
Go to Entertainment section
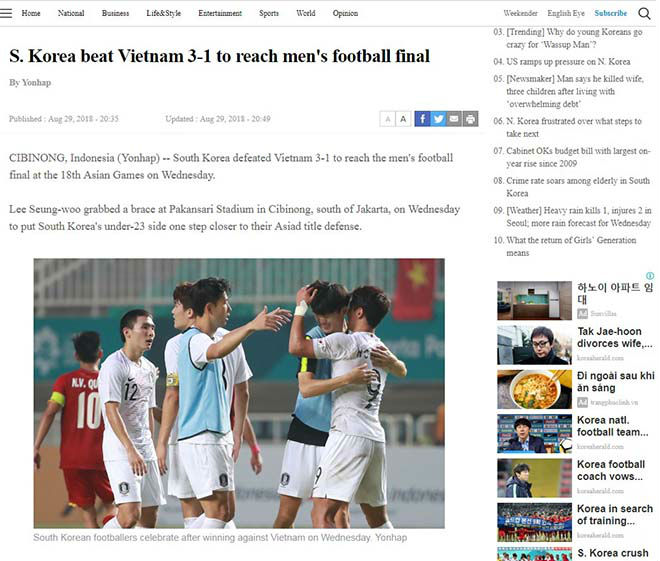coord(220,13)
